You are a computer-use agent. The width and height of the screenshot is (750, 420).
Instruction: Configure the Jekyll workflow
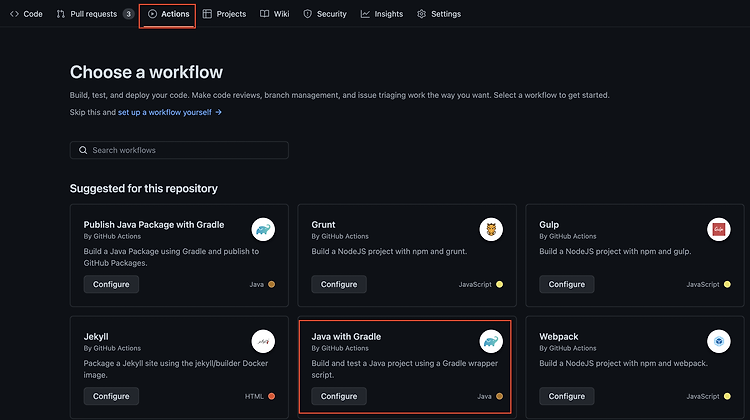pos(111,396)
